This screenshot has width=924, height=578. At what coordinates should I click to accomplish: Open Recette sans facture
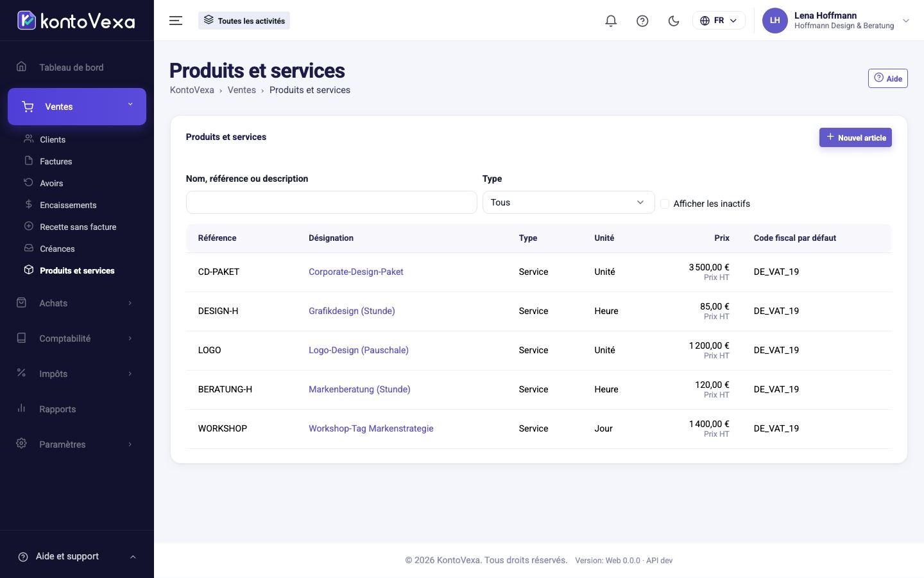(x=78, y=227)
